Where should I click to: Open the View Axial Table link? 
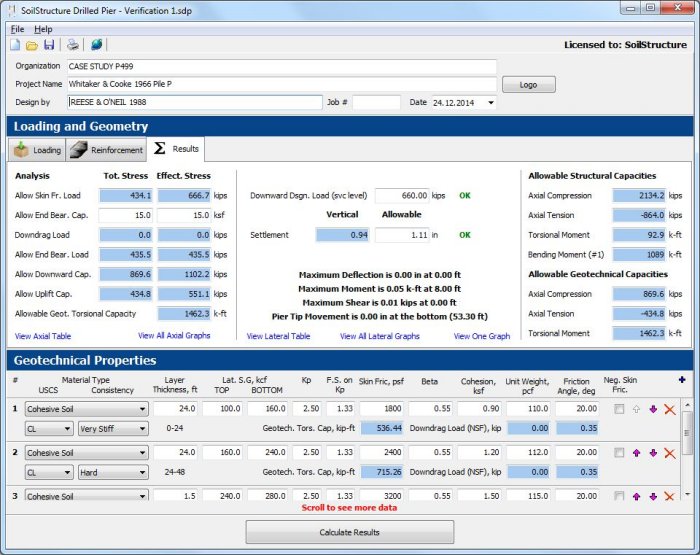tap(43, 336)
